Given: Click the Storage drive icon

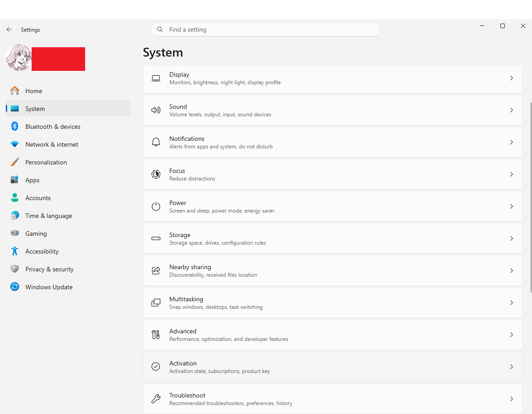Looking at the screenshot, I should pyautogui.click(x=156, y=238).
